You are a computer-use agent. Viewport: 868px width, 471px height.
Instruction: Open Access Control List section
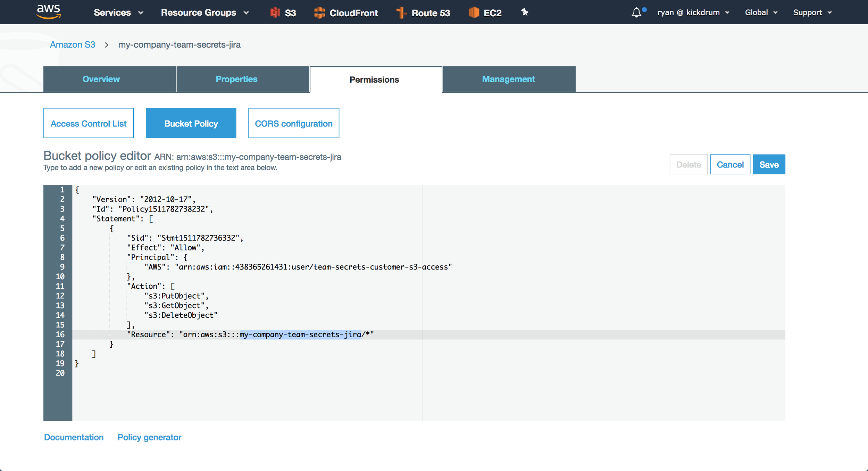click(89, 123)
